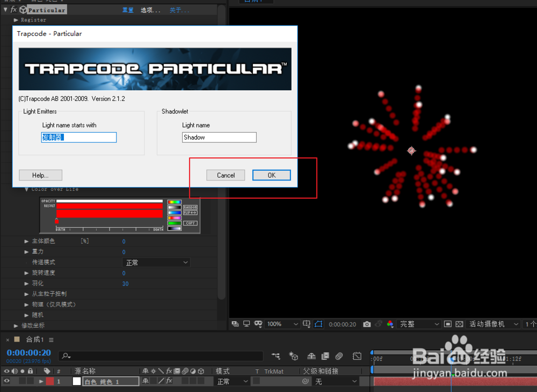Click the timeline current time 0:00:00:20
The image size is (537, 392).
pos(29,353)
